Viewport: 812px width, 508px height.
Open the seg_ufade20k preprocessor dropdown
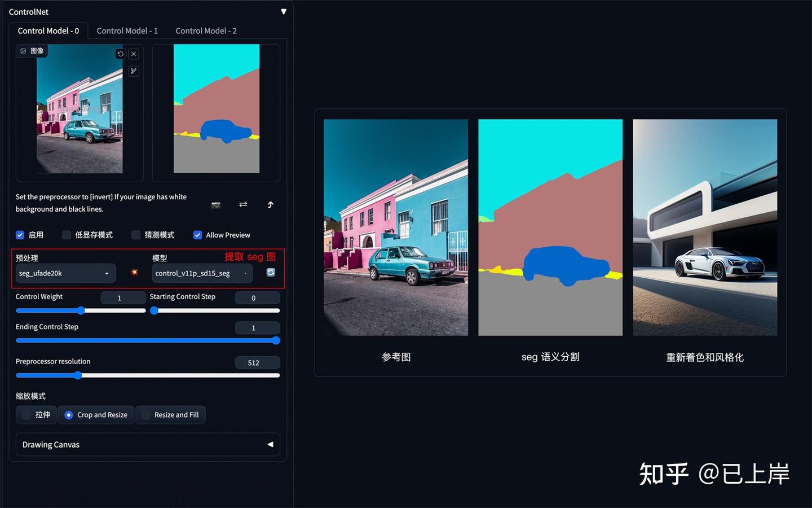coord(65,273)
